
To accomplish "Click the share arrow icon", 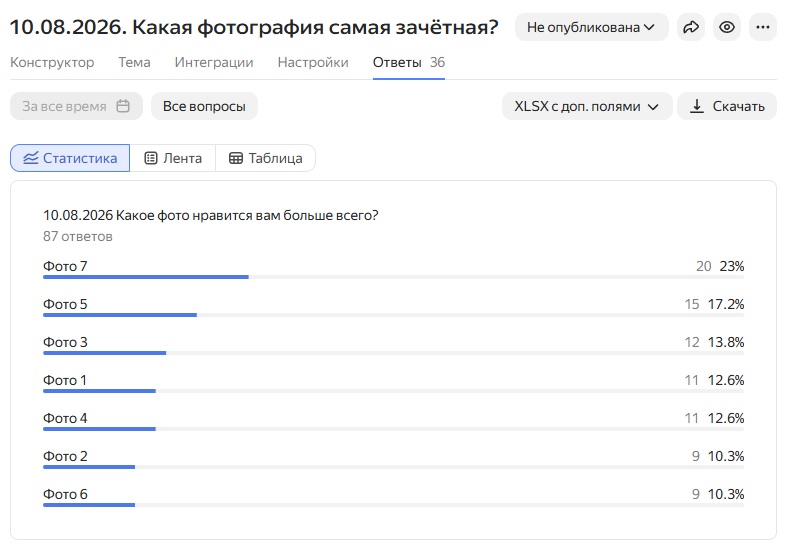I will [x=690, y=27].
